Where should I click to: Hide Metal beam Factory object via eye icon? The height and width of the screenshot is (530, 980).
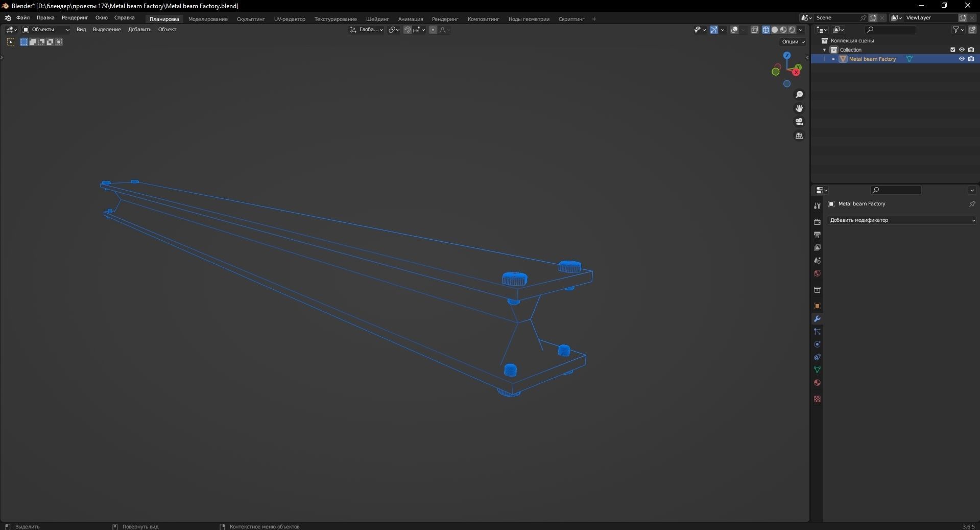point(962,59)
